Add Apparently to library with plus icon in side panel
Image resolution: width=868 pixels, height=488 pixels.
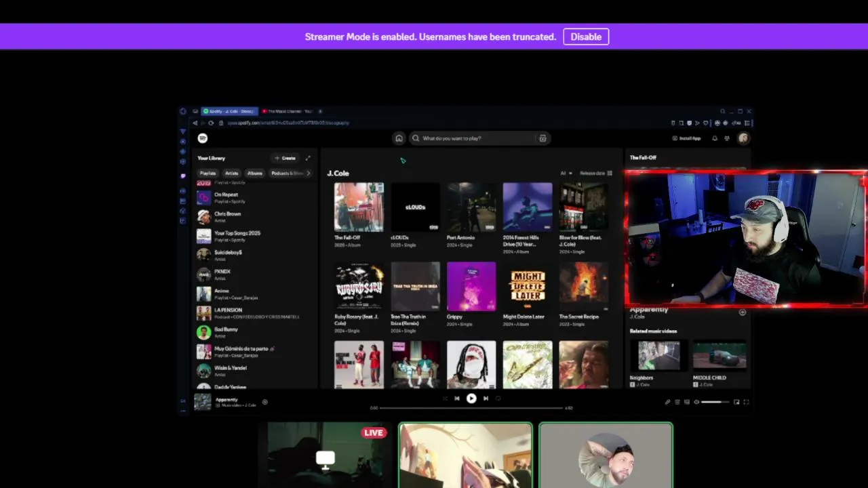[x=743, y=312]
